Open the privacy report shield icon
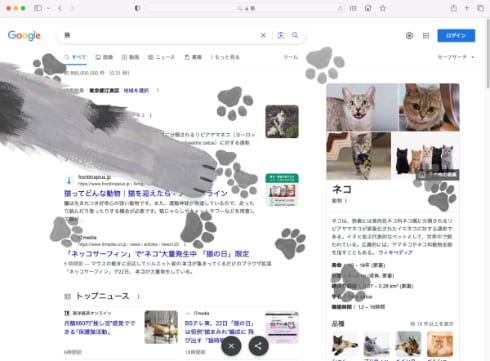This screenshot has height=361, width=490. 137,8
